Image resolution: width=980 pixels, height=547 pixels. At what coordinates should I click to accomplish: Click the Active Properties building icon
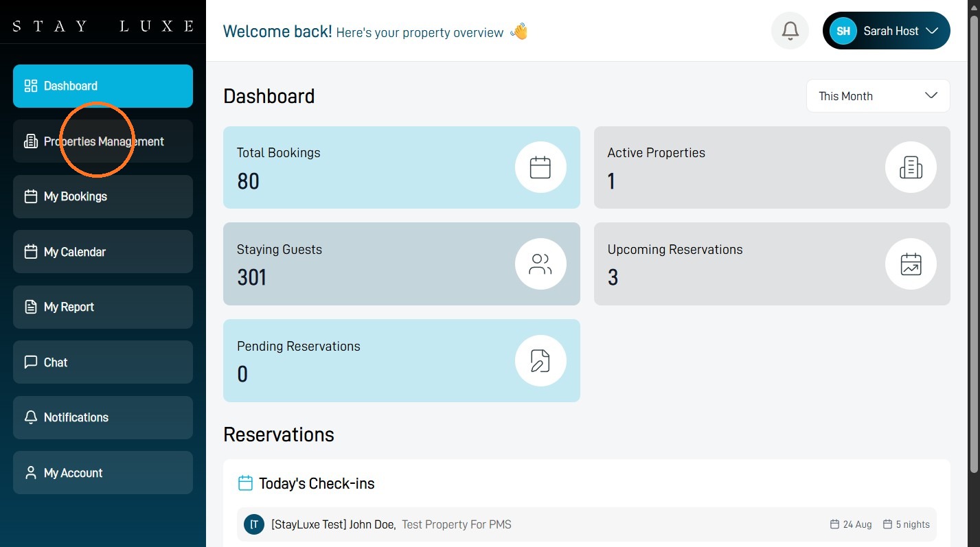(x=911, y=167)
